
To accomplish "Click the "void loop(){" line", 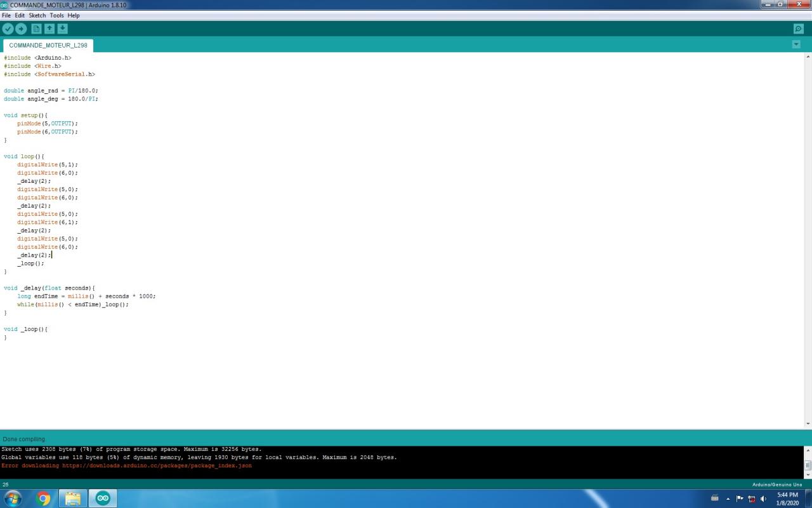I will point(24,156).
